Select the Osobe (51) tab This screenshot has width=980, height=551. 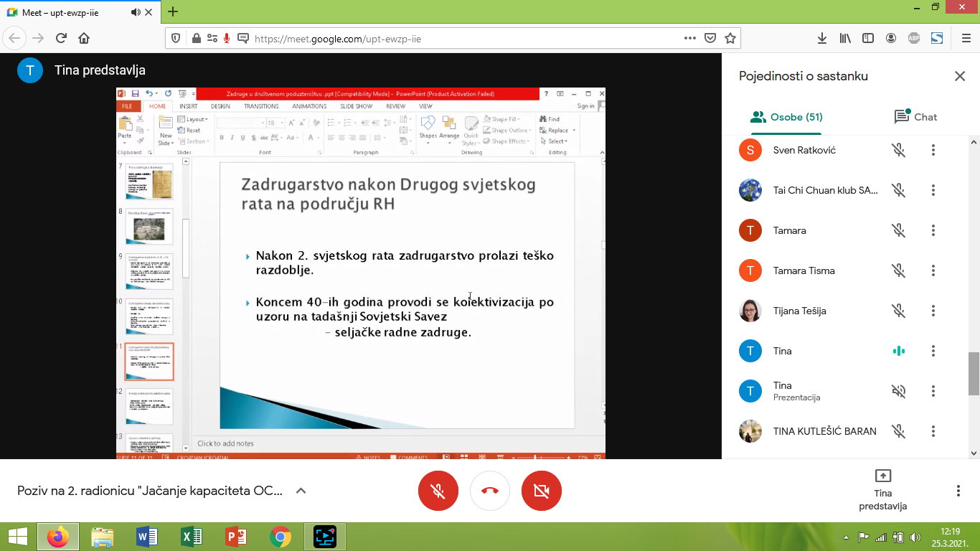786,117
